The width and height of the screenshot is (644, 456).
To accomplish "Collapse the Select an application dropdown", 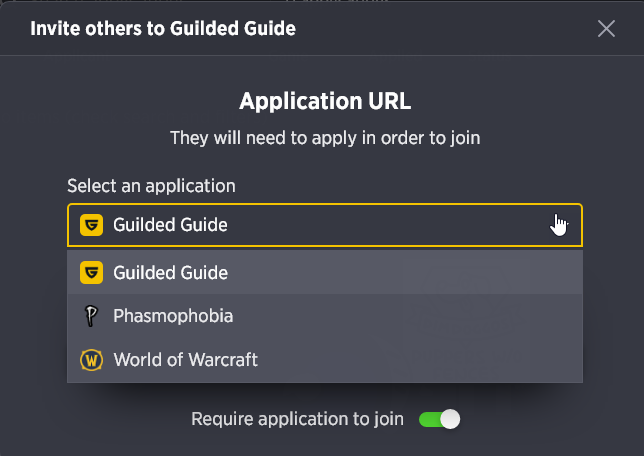I will (325, 225).
